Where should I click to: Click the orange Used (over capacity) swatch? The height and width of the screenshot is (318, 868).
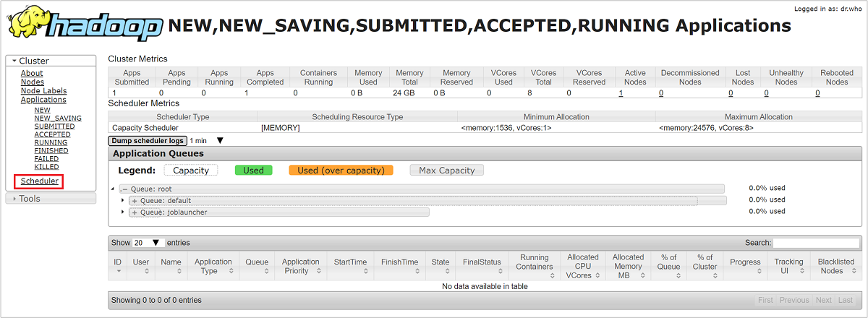(x=341, y=171)
